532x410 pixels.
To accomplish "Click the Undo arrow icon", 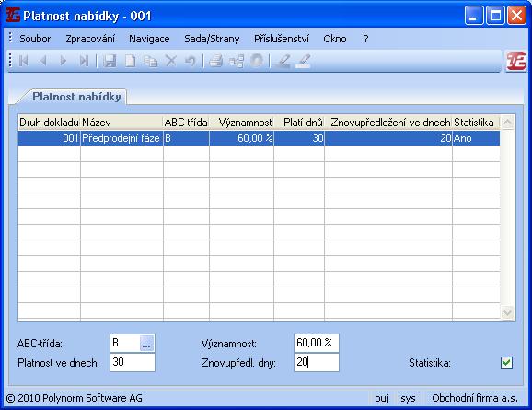I will coord(191,61).
